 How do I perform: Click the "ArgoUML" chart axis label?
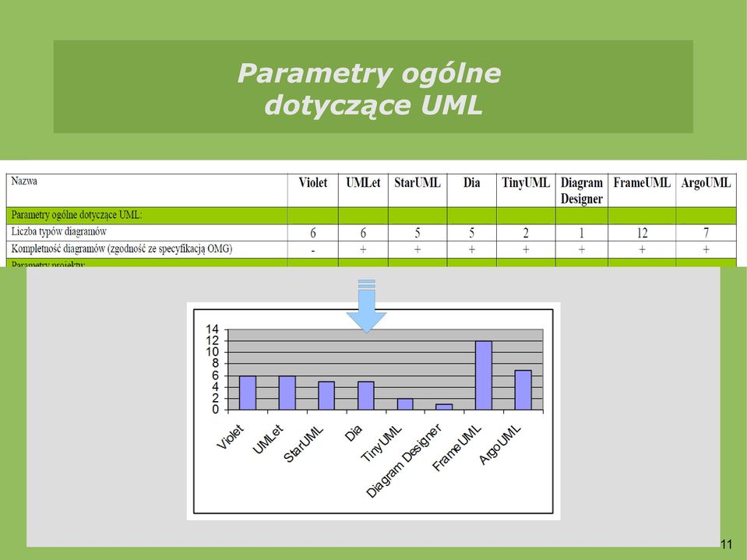[x=500, y=445]
